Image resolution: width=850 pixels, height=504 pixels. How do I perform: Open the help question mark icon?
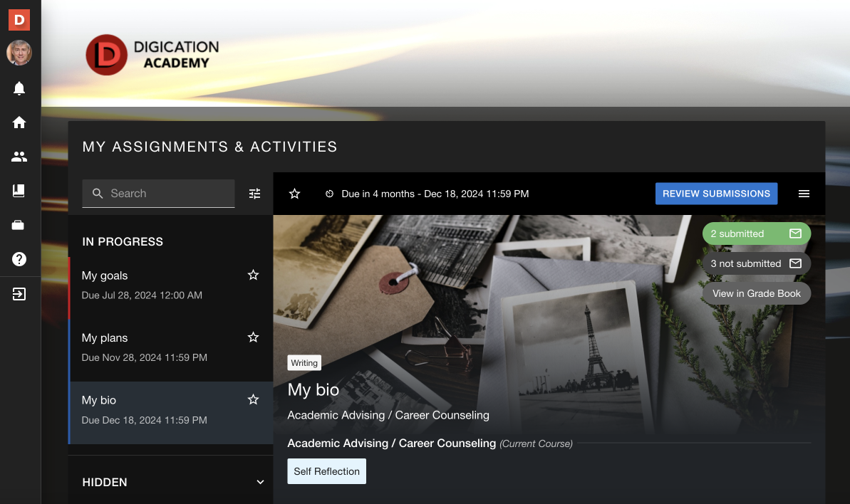click(19, 259)
